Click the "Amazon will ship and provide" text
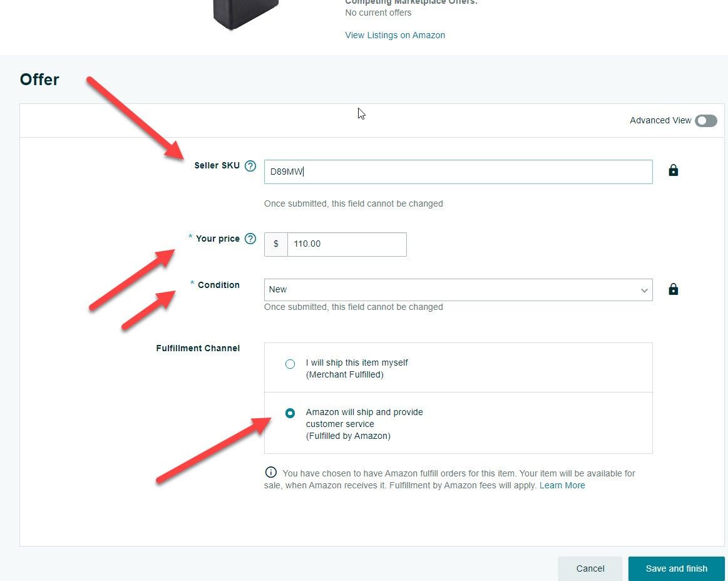728x581 pixels. point(364,412)
